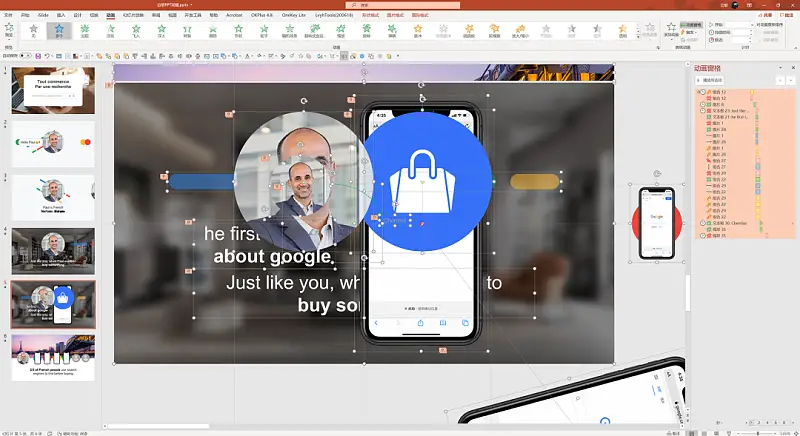Move the animation earlier with the pane's up arrow
Viewport: 800px width, 436px height.
pyautogui.click(x=780, y=81)
